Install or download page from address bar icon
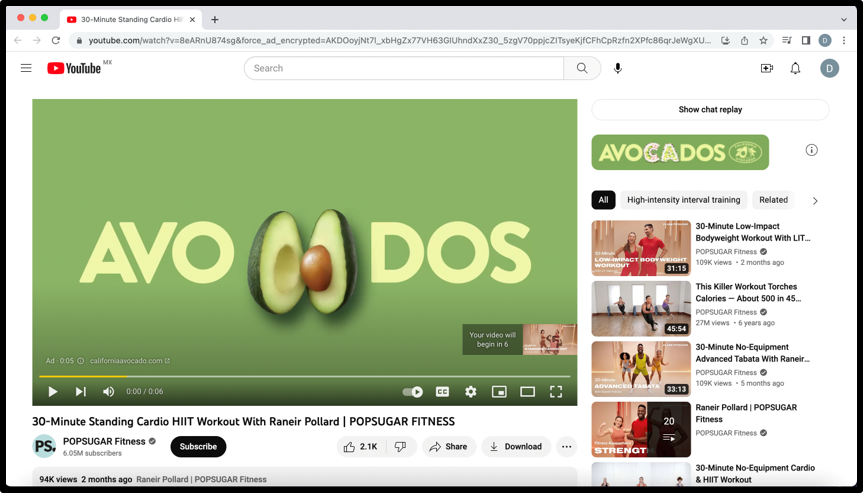Image resolution: width=863 pixels, height=493 pixels. click(725, 40)
